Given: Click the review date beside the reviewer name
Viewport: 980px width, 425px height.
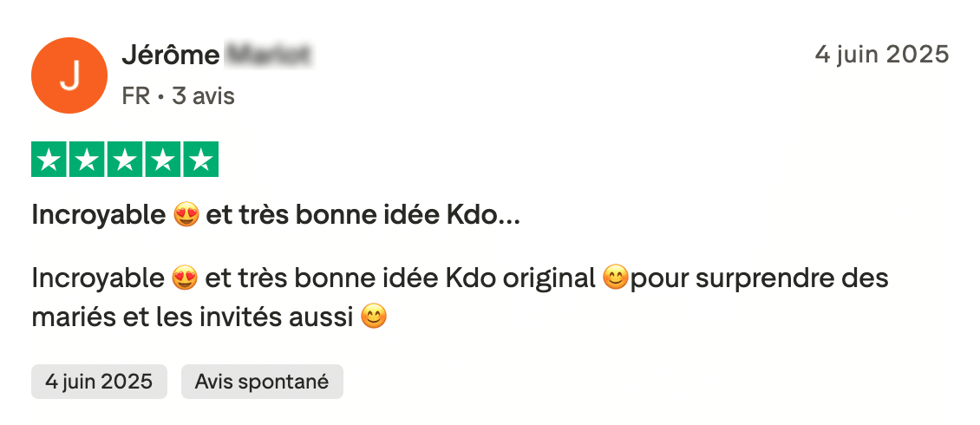Looking at the screenshot, I should click(x=881, y=55).
